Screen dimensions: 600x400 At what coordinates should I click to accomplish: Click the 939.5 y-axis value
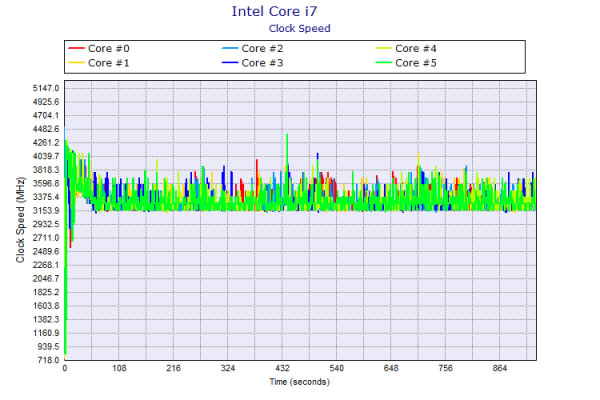(48, 346)
